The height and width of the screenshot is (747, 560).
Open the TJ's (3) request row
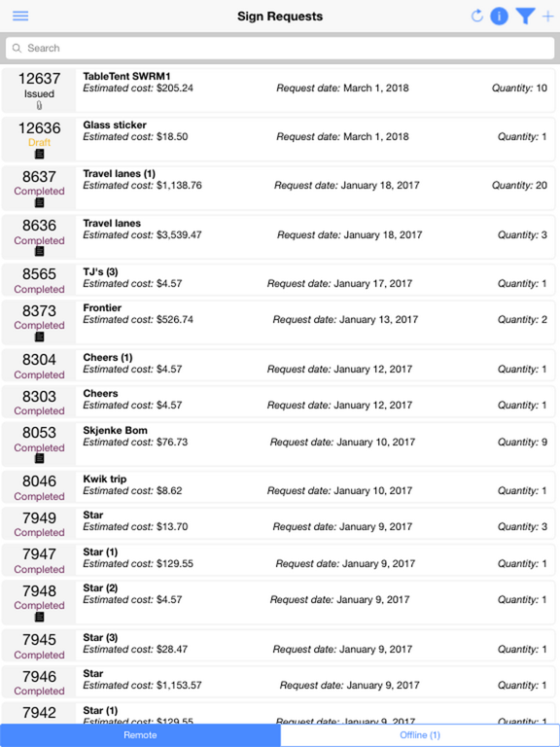[x=279, y=280]
